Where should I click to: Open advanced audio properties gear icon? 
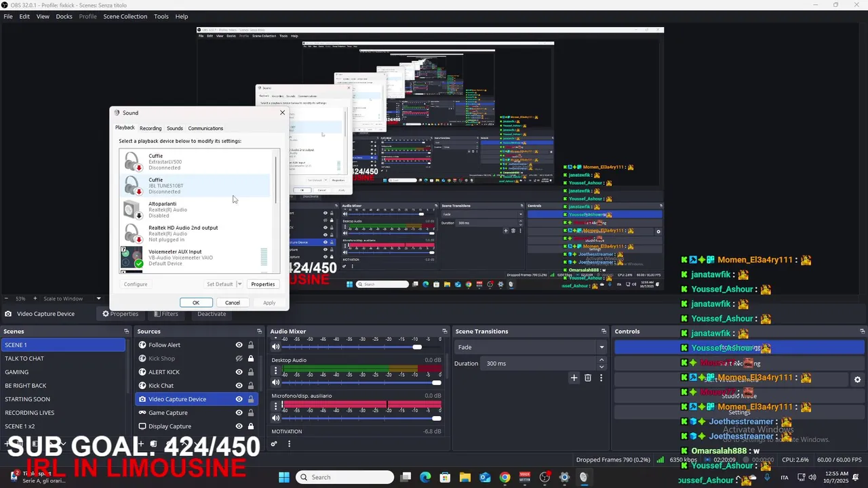tap(274, 444)
